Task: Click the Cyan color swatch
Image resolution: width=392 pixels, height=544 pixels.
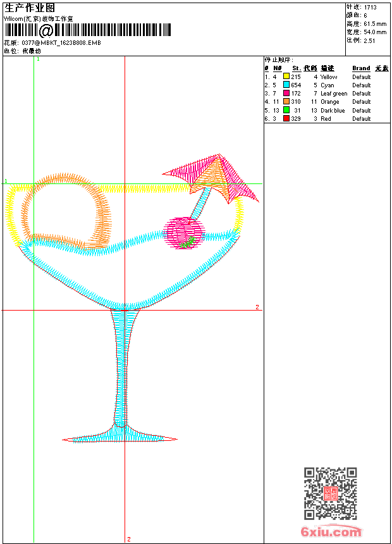Action: (x=286, y=85)
